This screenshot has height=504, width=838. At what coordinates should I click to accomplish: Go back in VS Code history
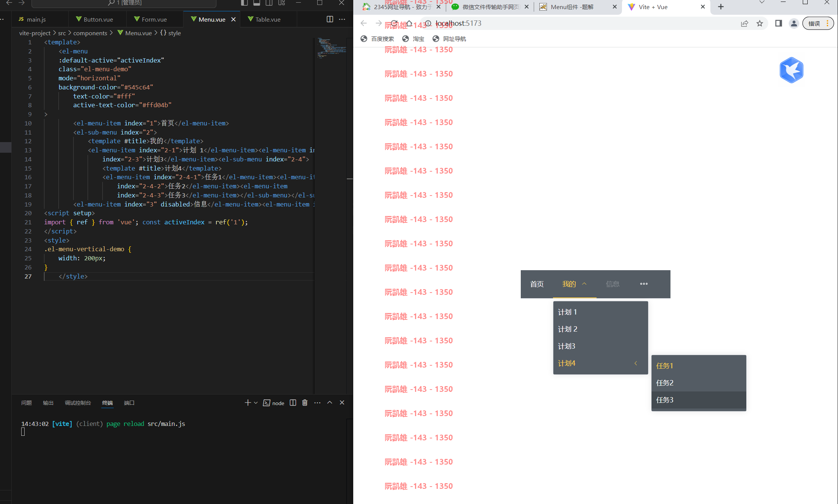[9, 3]
